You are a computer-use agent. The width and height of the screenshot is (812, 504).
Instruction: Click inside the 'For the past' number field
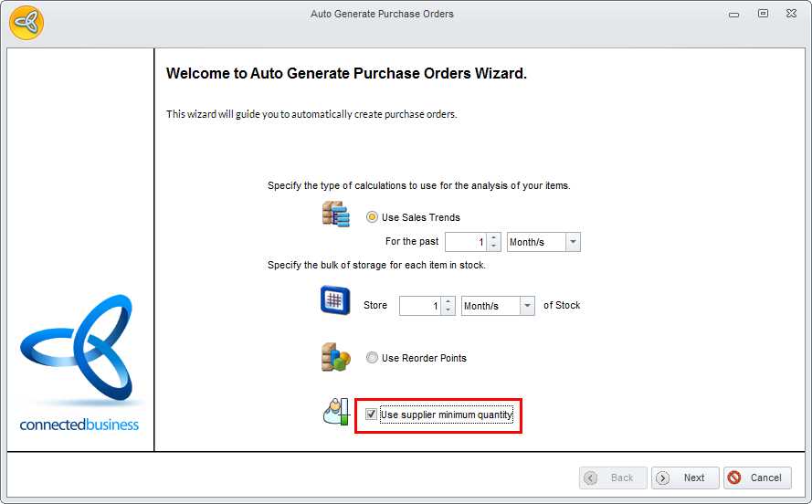tap(465, 242)
